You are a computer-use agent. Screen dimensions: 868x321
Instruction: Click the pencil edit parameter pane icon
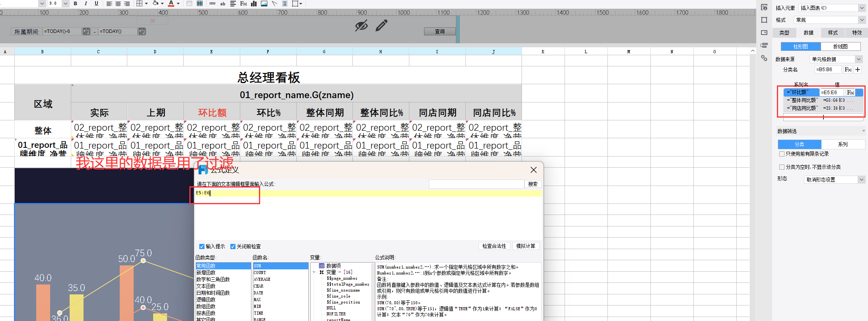381,26
